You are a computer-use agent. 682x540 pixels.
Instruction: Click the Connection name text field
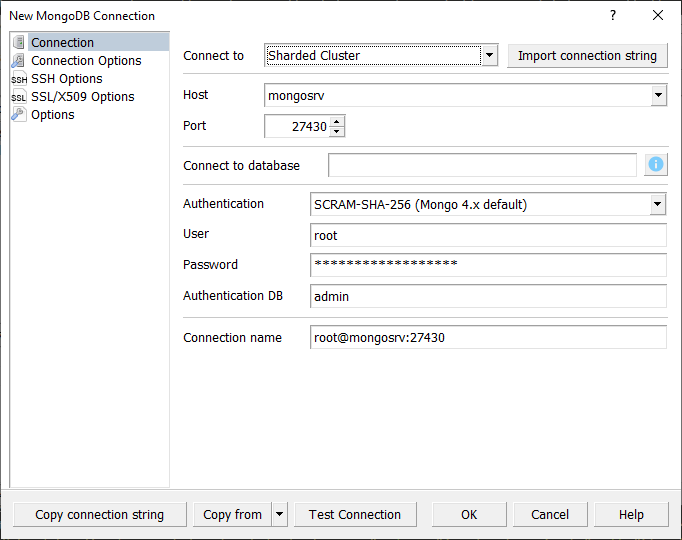click(x=488, y=338)
